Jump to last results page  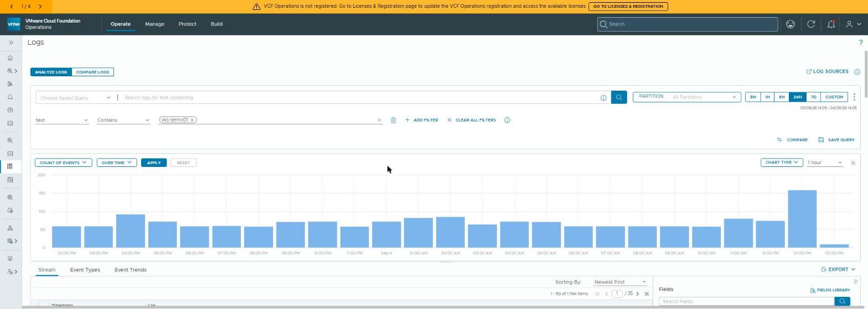pyautogui.click(x=646, y=294)
